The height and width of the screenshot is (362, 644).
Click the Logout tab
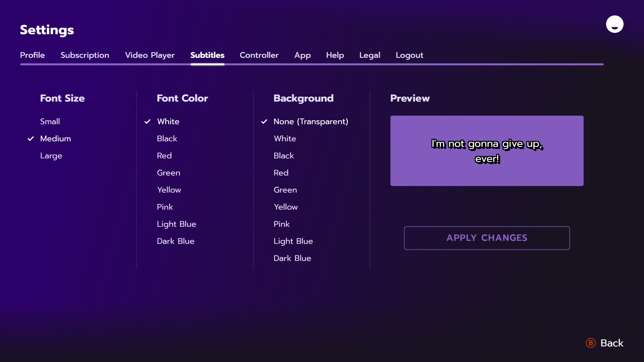pos(409,55)
